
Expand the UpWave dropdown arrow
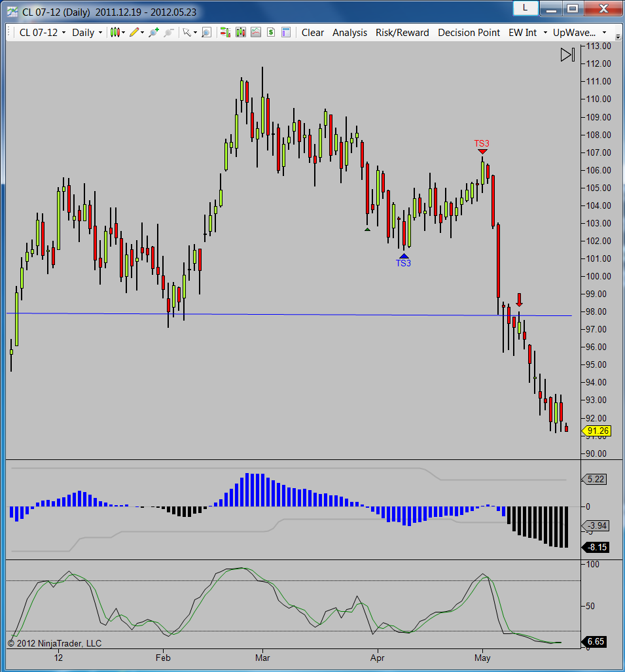click(x=605, y=33)
